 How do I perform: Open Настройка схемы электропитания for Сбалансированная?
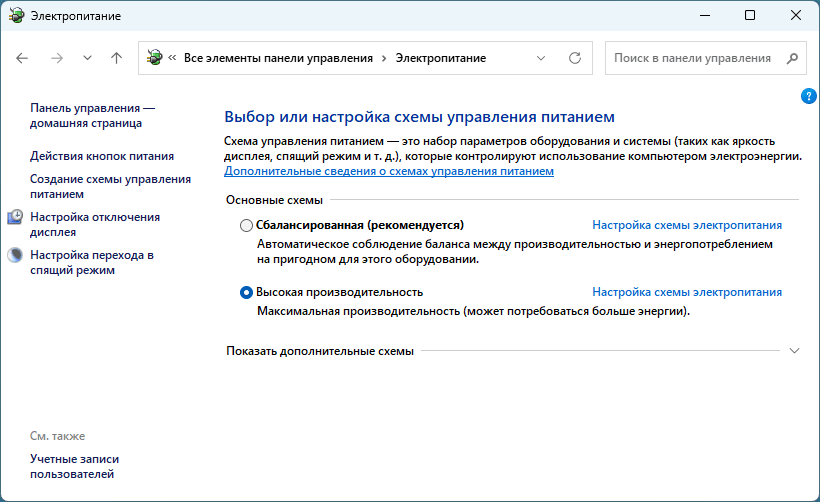(x=687, y=226)
